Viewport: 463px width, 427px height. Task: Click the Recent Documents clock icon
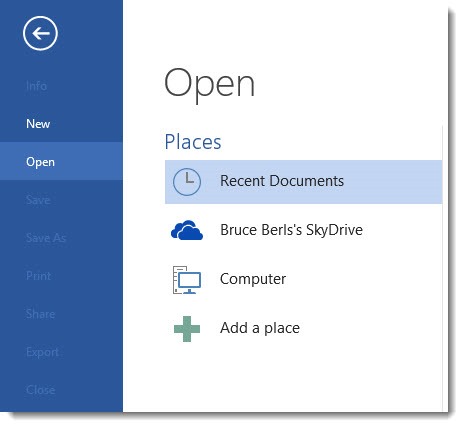pyautogui.click(x=187, y=182)
